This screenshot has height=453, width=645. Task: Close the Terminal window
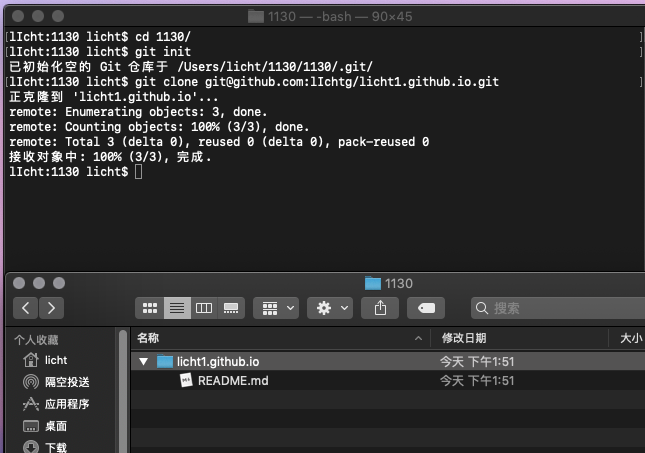(x=18, y=16)
